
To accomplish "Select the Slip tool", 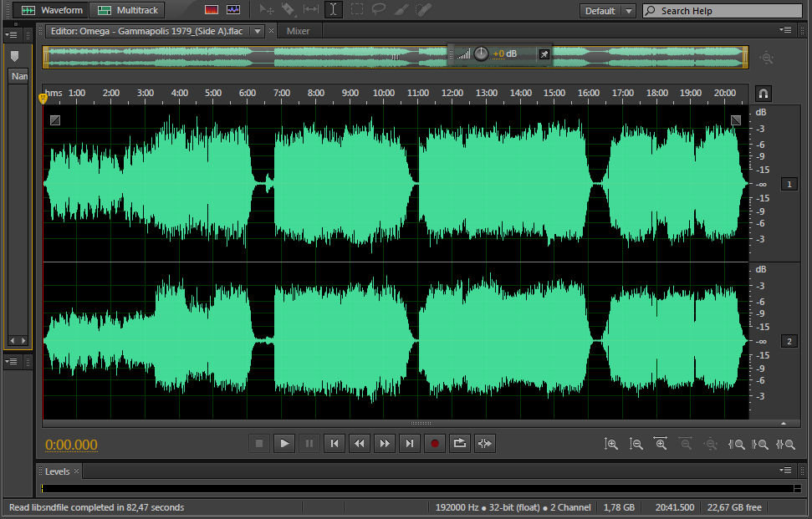I will 311,10.
